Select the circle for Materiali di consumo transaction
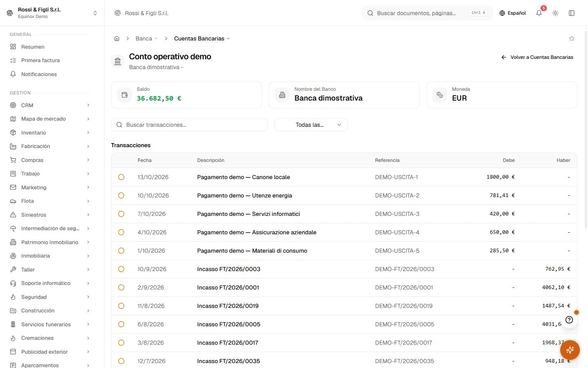The width and height of the screenshot is (588, 368). 121,251
